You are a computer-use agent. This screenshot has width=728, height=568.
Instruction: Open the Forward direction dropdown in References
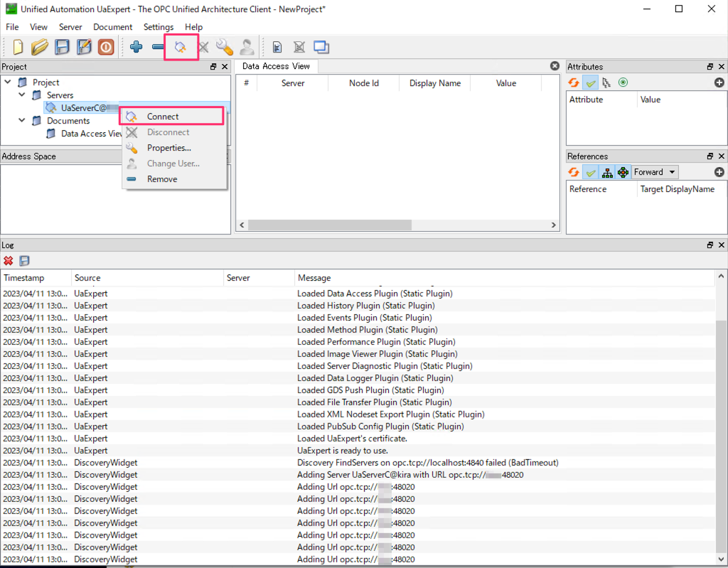pos(654,171)
